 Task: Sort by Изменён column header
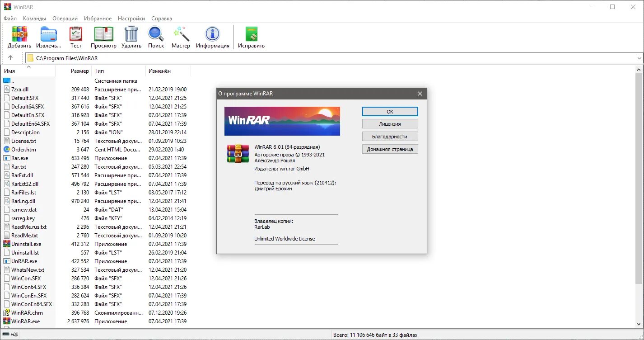tap(168, 71)
